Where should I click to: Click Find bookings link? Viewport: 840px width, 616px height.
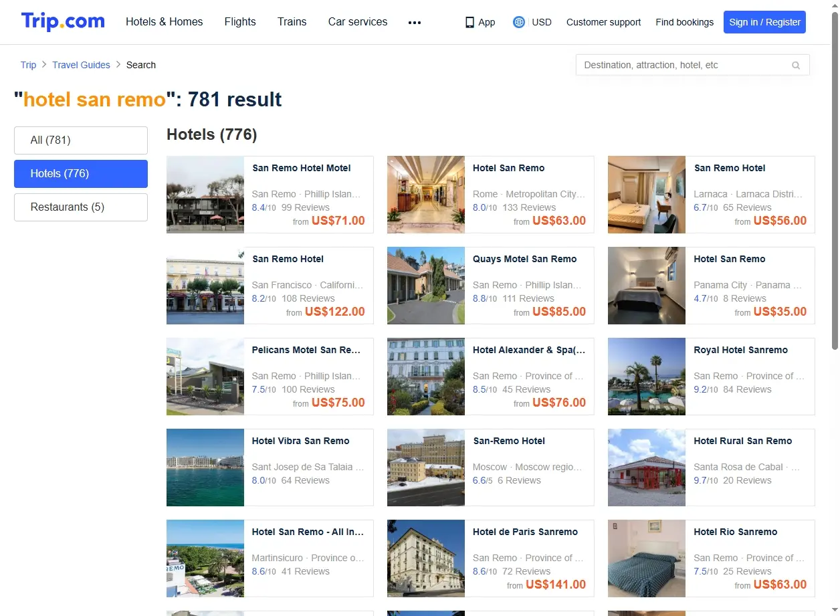[x=685, y=22]
